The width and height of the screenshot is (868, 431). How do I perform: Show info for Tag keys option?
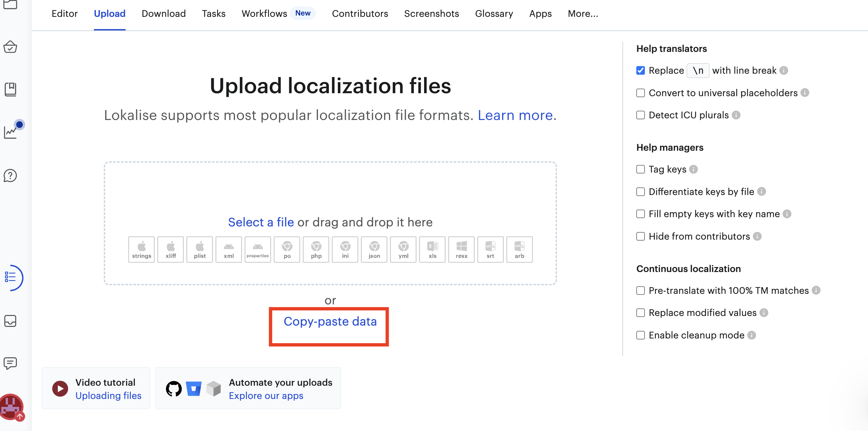tap(693, 169)
